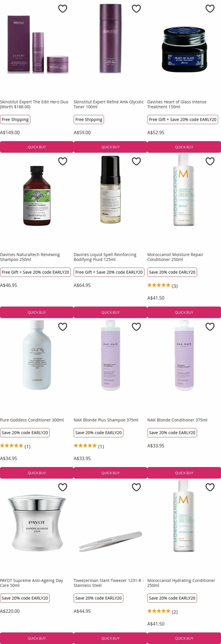
Task: Open Moroccanoil Hydrating Conditioner 250ml product link
Action: click(181, 583)
